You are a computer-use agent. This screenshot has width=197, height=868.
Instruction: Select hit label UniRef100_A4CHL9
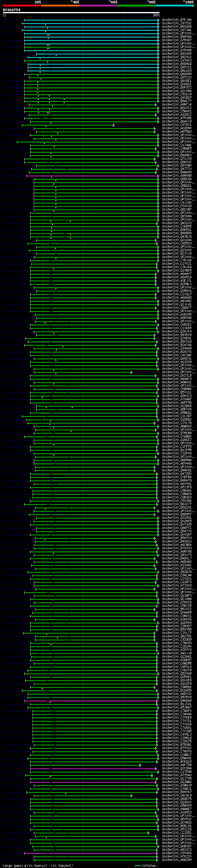177,795
